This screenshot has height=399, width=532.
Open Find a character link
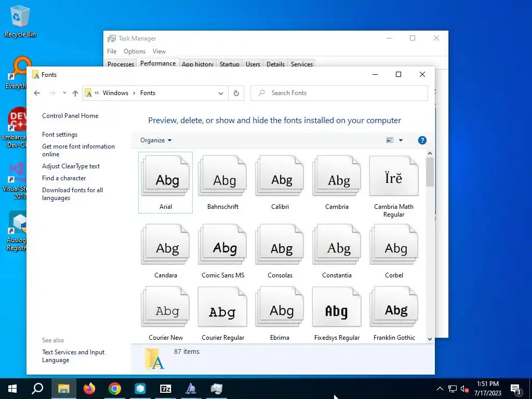(64, 178)
